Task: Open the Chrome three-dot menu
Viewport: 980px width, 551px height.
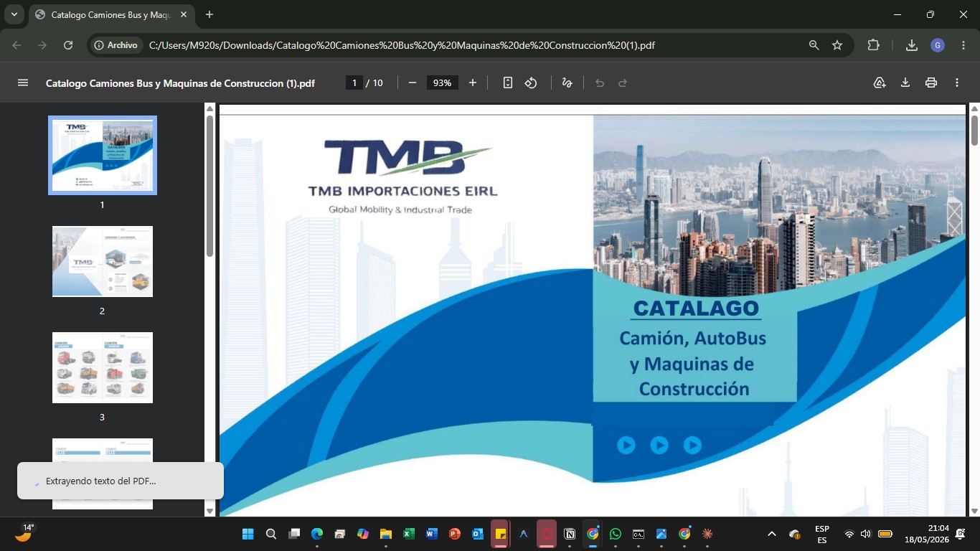Action: pos(962,45)
